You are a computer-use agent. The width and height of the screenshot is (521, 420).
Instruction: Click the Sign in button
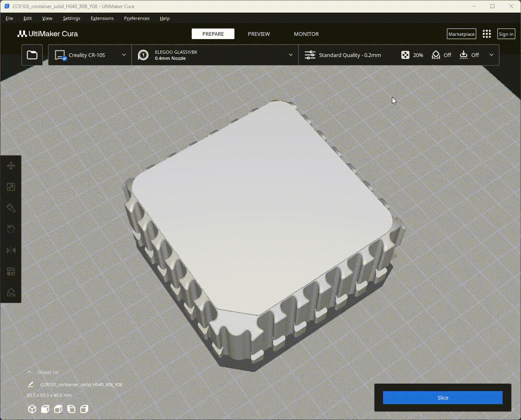(x=506, y=34)
